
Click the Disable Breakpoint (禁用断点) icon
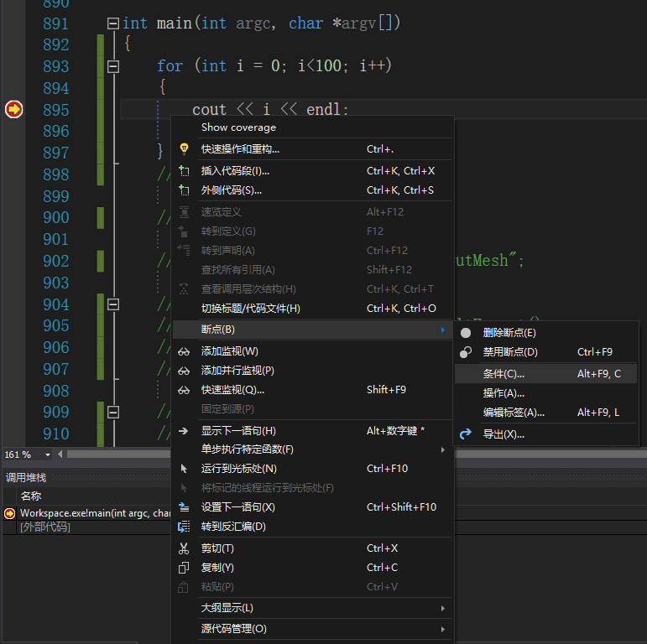click(x=466, y=352)
